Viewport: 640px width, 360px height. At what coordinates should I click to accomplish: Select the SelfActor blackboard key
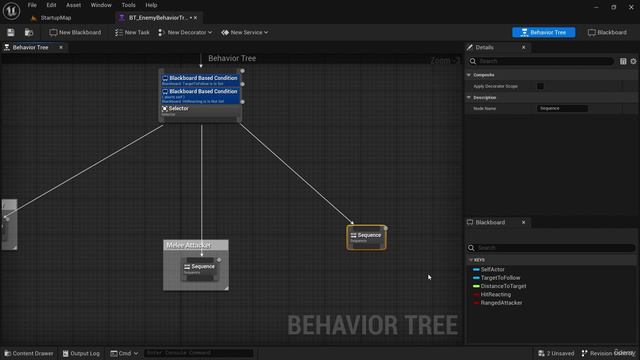[x=492, y=269]
